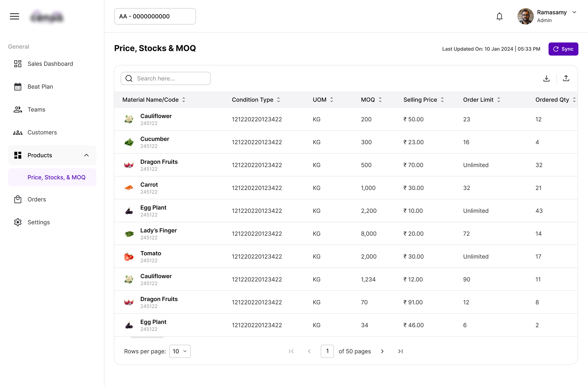The width and height of the screenshot is (588, 386).
Task: Click Orders bag icon
Action: (18, 199)
